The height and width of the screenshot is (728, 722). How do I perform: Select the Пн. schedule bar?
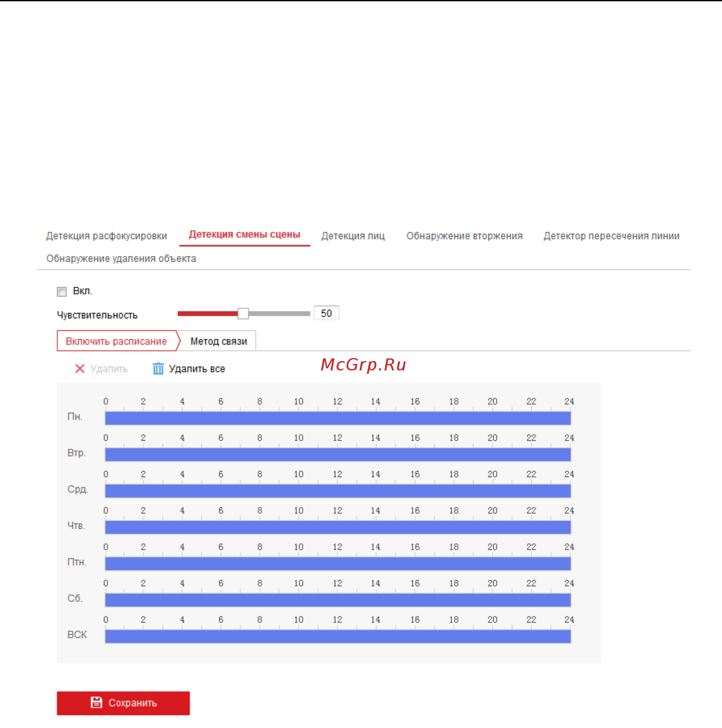point(338,418)
